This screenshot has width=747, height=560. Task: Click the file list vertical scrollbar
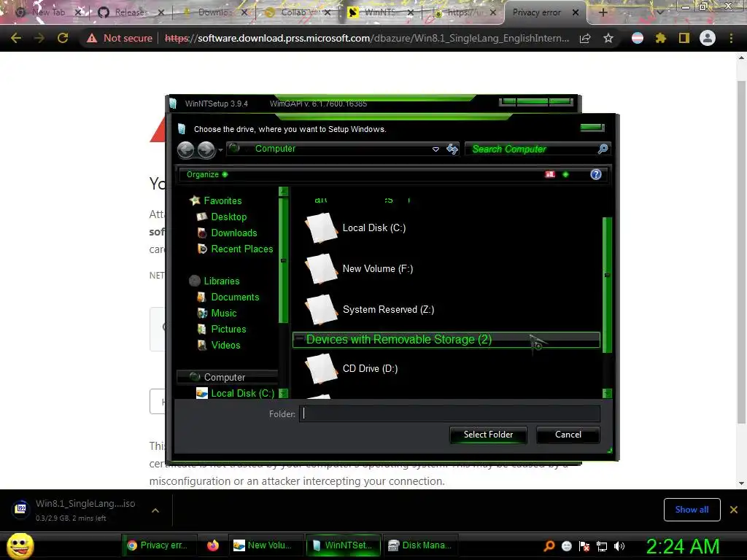click(607, 285)
